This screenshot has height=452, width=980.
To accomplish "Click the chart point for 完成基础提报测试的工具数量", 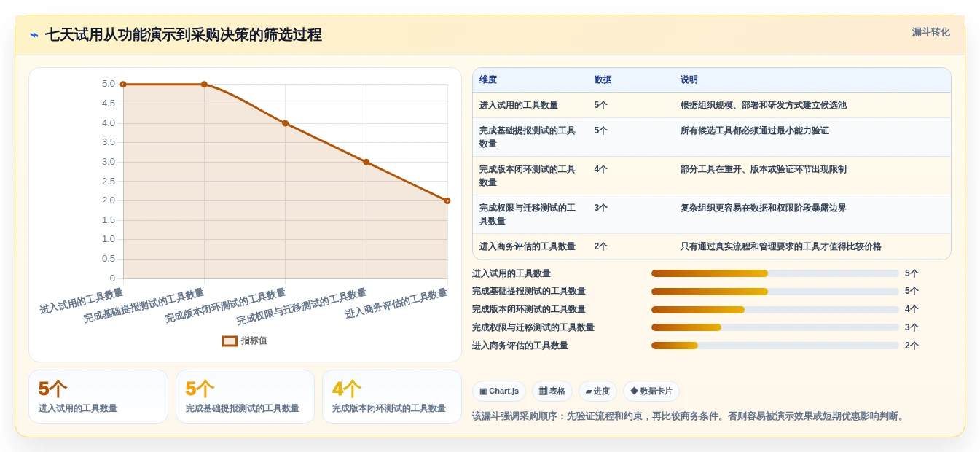I will tap(204, 85).
